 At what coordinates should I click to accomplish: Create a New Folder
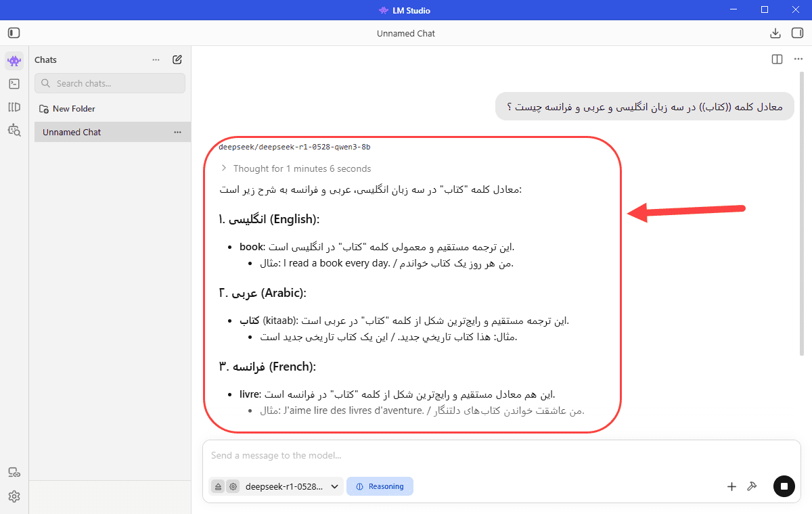(x=67, y=109)
